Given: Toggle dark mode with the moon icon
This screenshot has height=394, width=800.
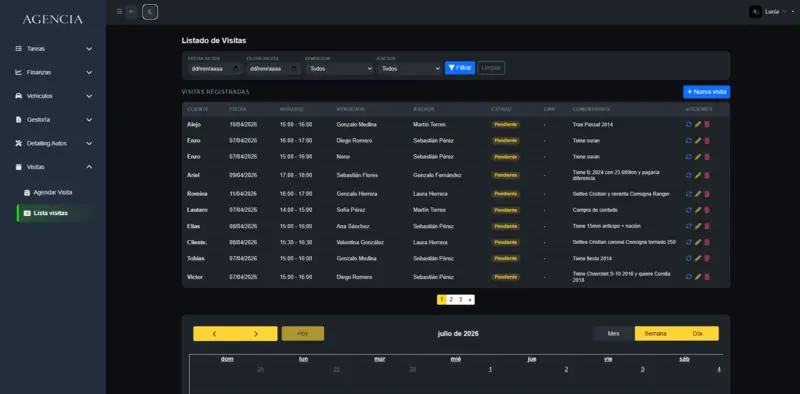Looking at the screenshot, I should point(150,12).
